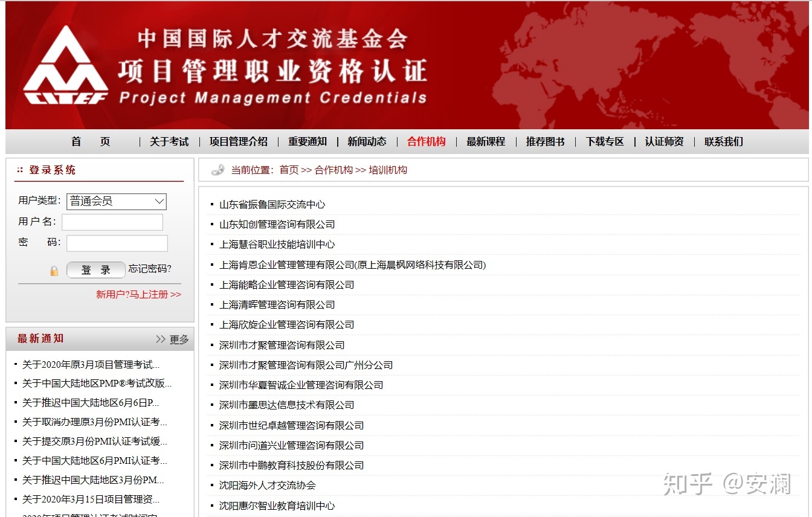Open 沈阳惠尔智业教育培训中心 entry
This screenshot has height=517, width=812.
pyautogui.click(x=277, y=506)
